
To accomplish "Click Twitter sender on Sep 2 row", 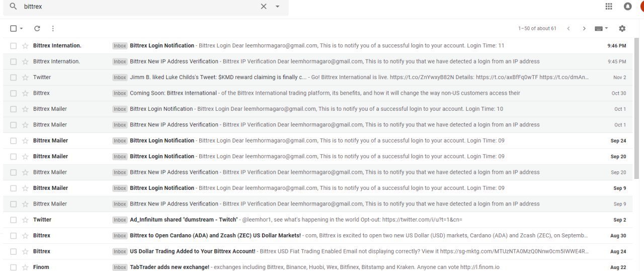I will (42, 220).
